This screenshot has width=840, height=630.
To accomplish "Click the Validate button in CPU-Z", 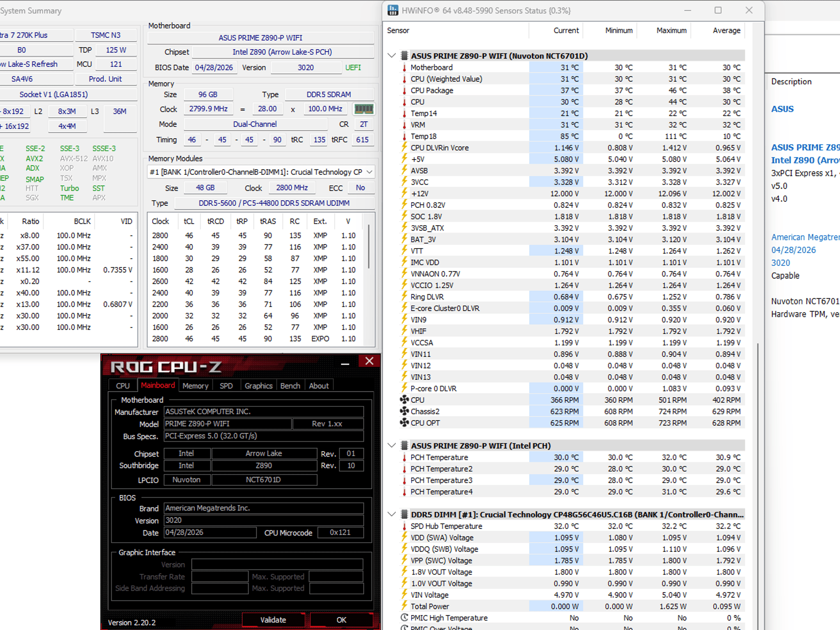I will click(273, 620).
